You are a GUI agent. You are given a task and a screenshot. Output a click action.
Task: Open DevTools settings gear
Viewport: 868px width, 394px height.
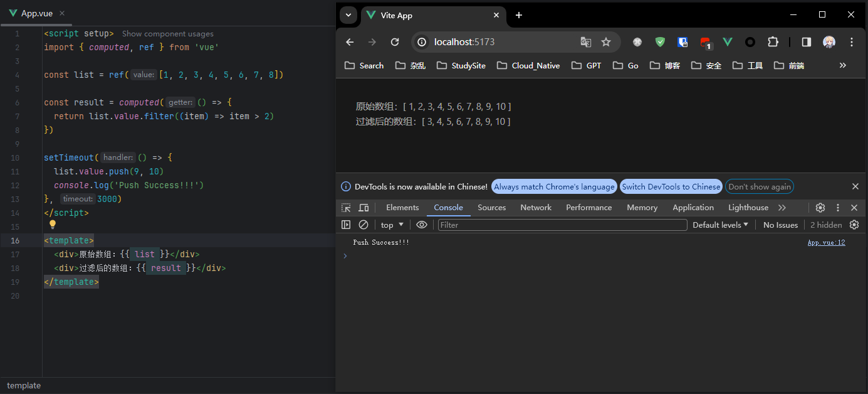820,208
